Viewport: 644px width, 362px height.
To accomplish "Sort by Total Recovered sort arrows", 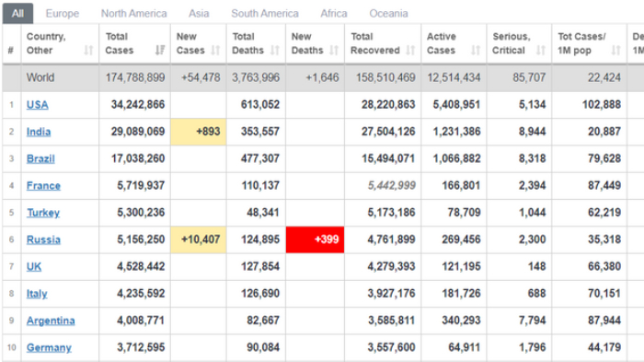I will click(410, 50).
